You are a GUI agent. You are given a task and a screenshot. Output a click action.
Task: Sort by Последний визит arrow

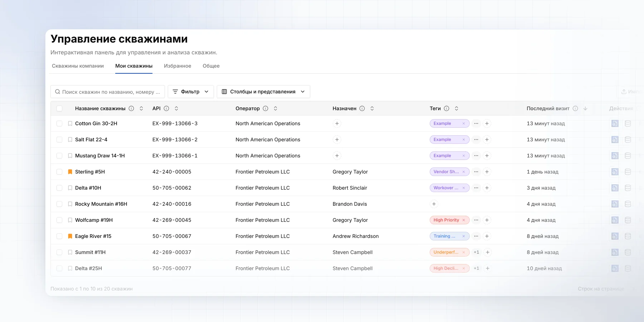pos(585,108)
